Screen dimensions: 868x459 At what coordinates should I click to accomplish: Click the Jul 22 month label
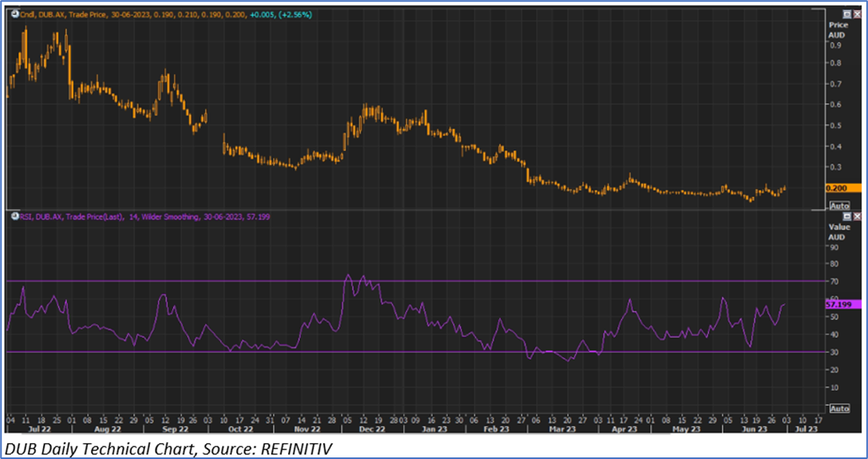(34, 427)
